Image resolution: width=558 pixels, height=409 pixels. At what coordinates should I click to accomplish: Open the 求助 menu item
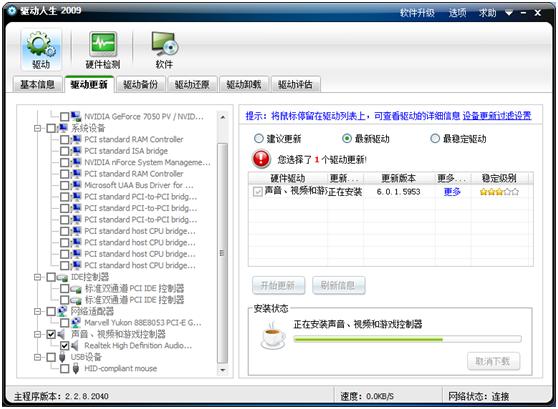point(488,13)
